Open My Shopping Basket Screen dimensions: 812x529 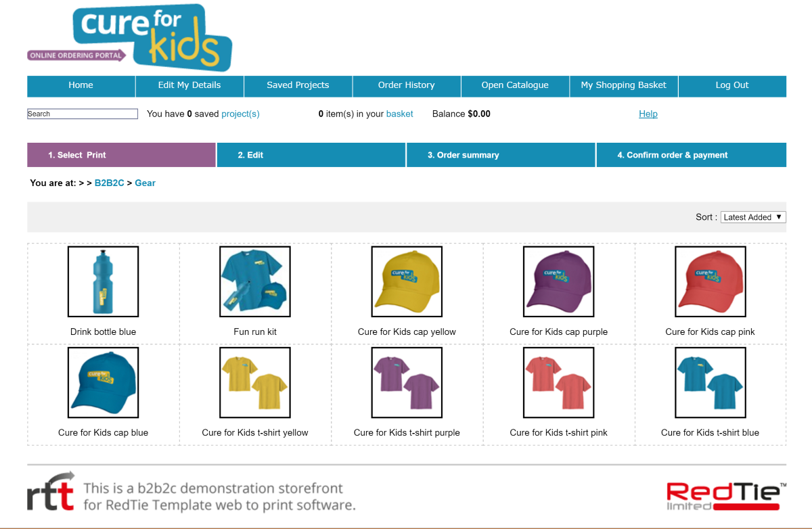tap(624, 85)
